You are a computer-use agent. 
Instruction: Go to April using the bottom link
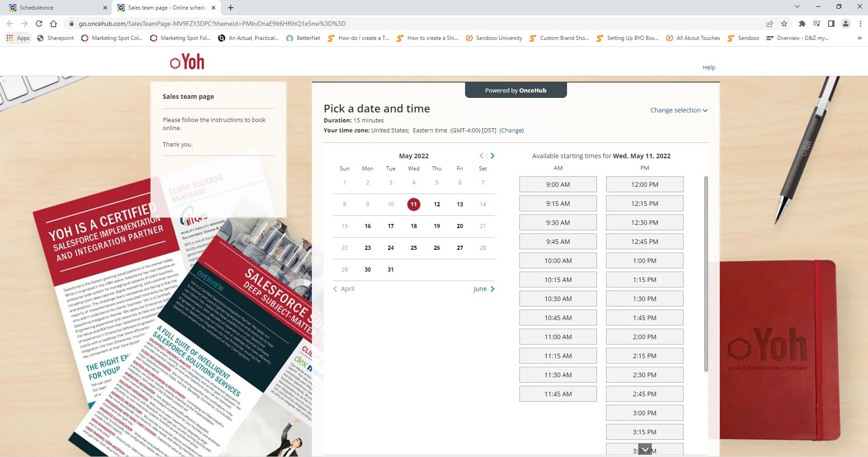pyautogui.click(x=344, y=289)
